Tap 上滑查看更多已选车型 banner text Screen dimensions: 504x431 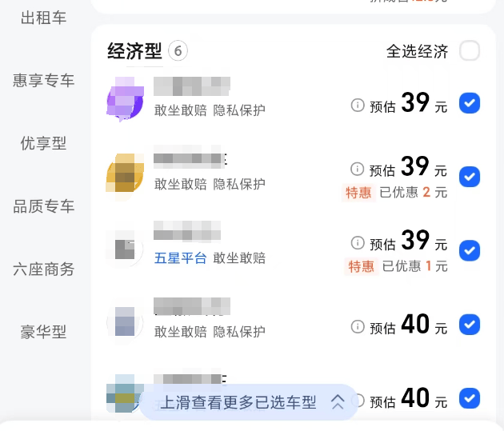[x=238, y=403]
